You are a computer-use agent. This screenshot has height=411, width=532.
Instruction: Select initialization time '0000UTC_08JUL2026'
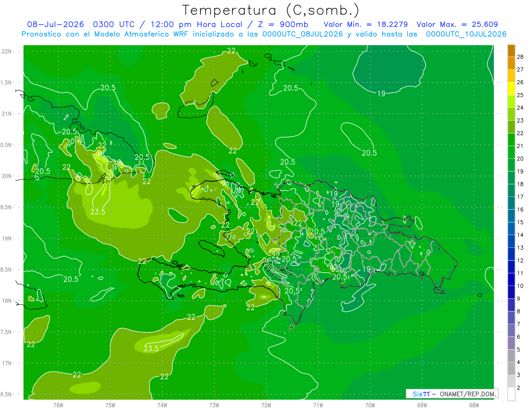coord(302,34)
